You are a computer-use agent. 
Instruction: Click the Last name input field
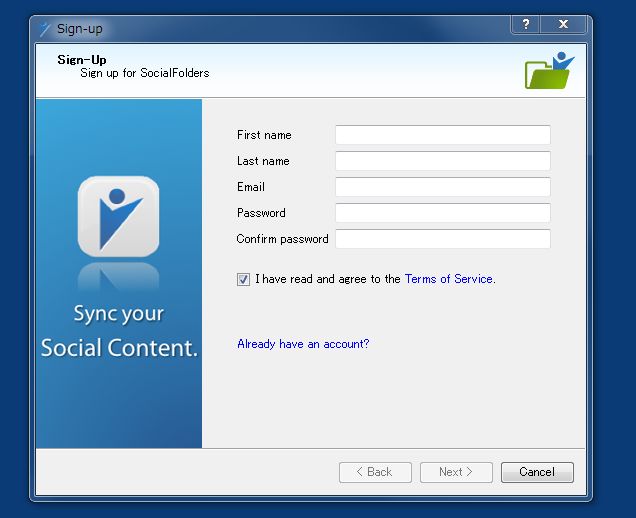coord(443,161)
